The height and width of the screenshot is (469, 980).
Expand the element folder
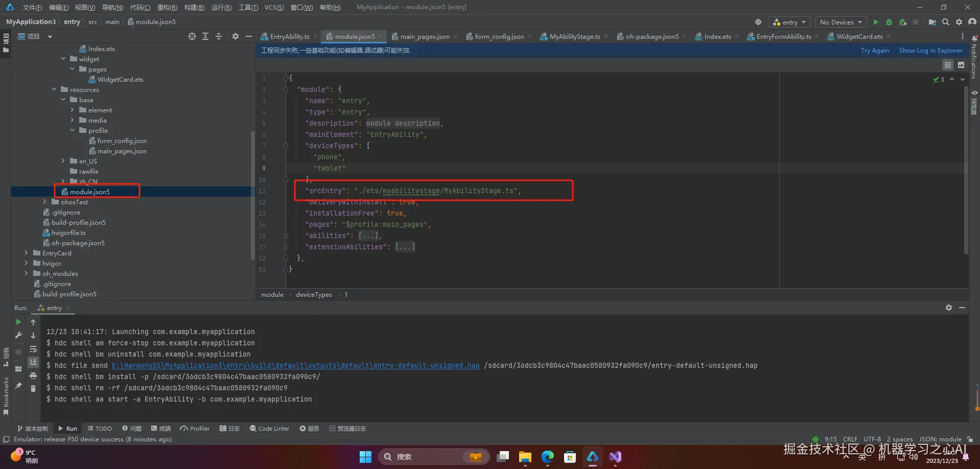72,110
